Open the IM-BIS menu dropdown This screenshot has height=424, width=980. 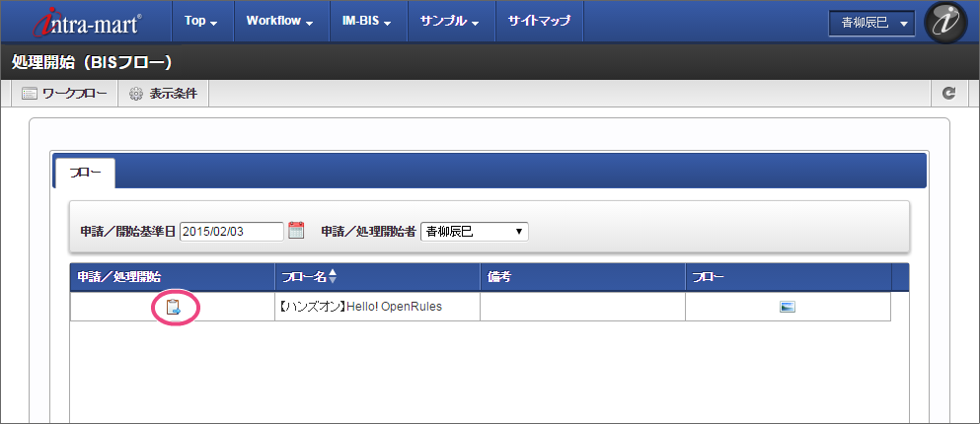367,22
